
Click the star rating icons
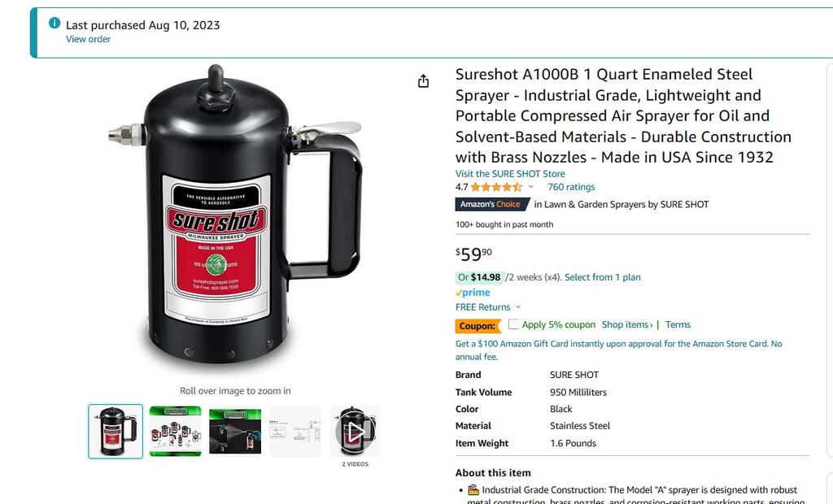click(496, 187)
